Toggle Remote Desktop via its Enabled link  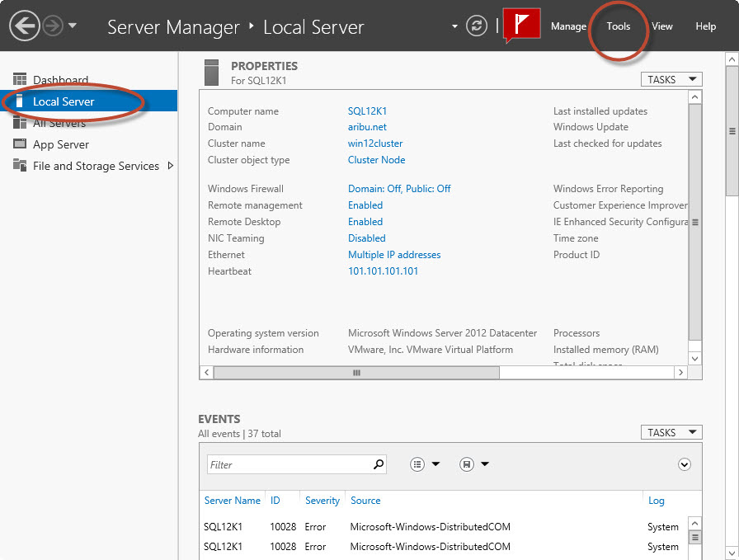pyautogui.click(x=365, y=222)
